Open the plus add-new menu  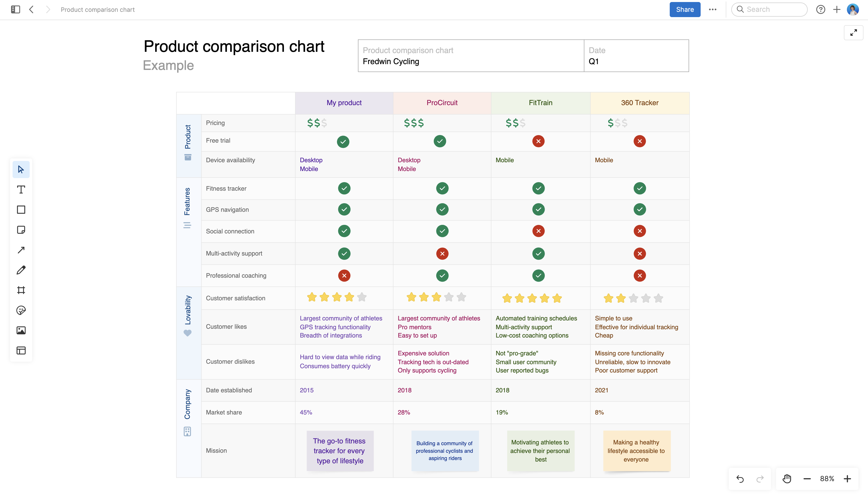click(x=836, y=9)
